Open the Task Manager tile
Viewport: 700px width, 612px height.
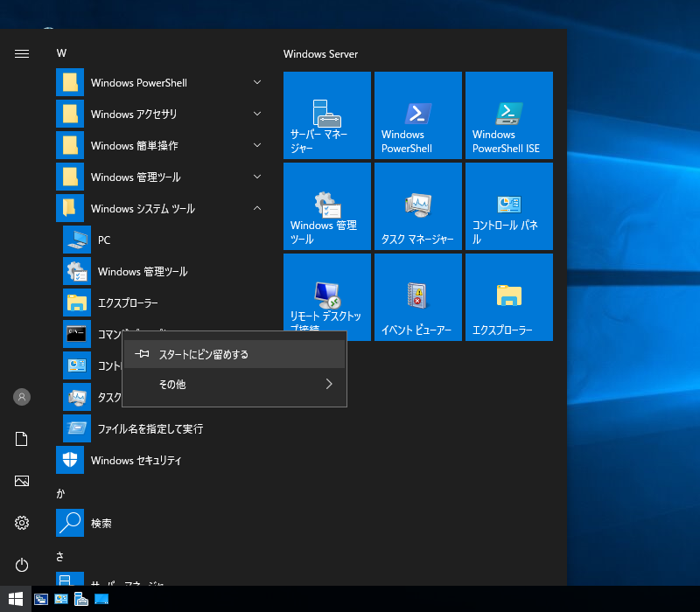(x=418, y=206)
